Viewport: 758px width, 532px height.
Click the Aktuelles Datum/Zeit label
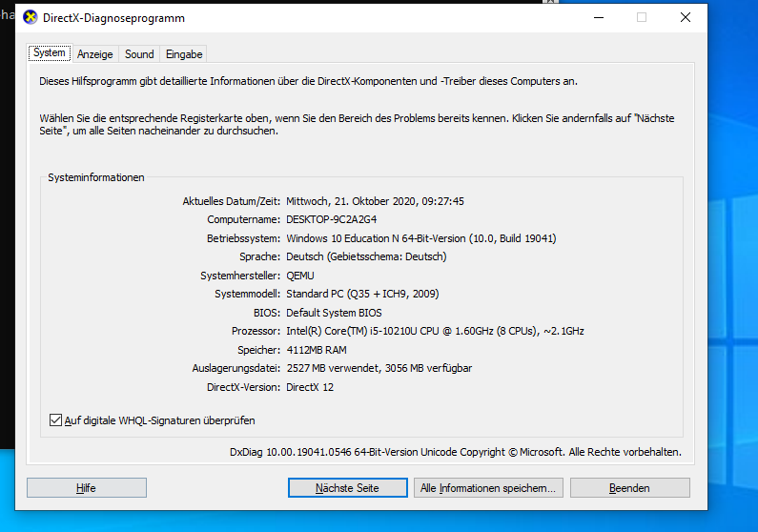pos(231,201)
